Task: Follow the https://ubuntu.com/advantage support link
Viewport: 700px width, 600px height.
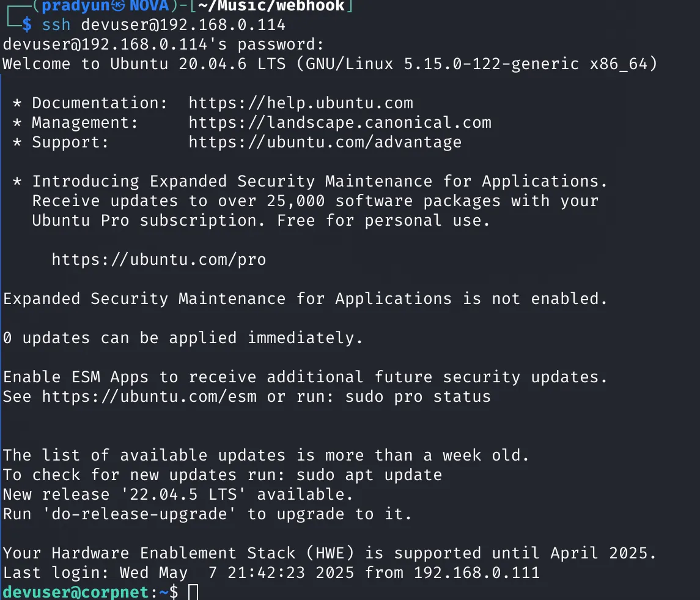Action: 325,143
